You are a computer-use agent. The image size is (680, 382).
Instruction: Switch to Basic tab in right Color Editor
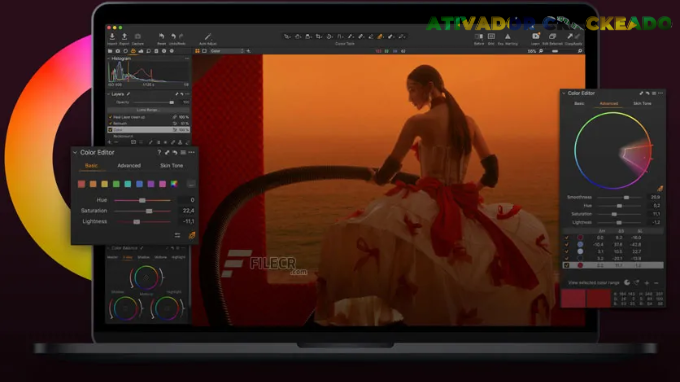(579, 104)
